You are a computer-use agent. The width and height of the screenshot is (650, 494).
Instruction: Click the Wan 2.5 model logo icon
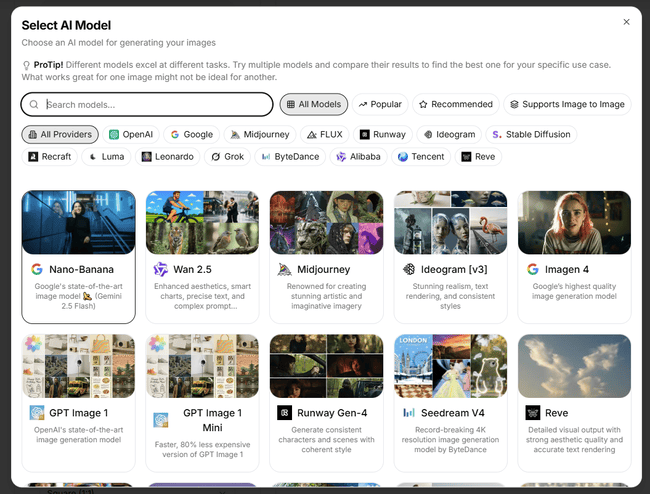pyautogui.click(x=161, y=269)
